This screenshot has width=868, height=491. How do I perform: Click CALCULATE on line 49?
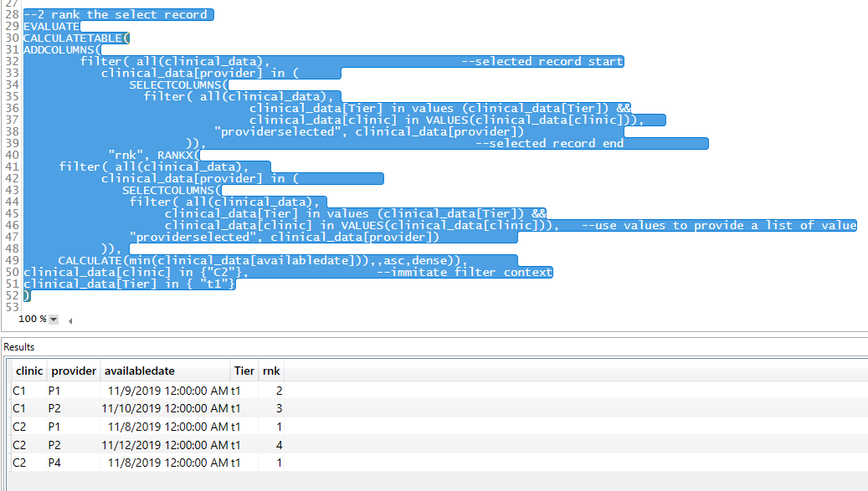(90, 260)
